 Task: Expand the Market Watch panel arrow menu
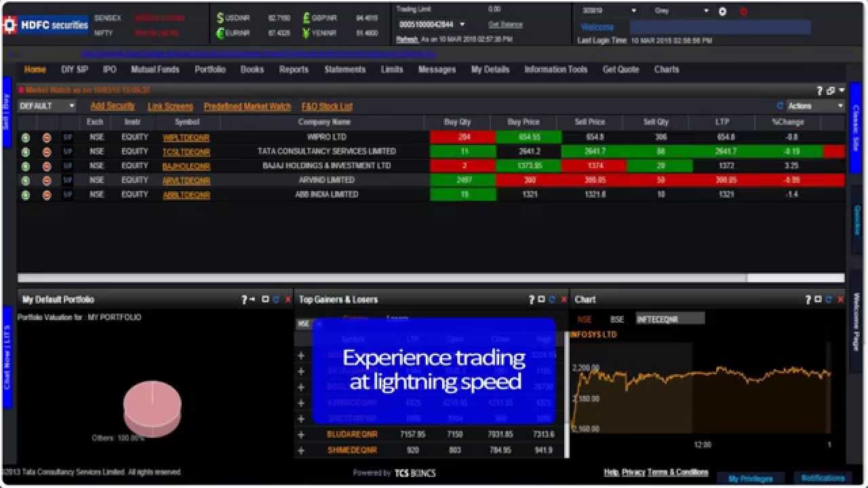[842, 90]
